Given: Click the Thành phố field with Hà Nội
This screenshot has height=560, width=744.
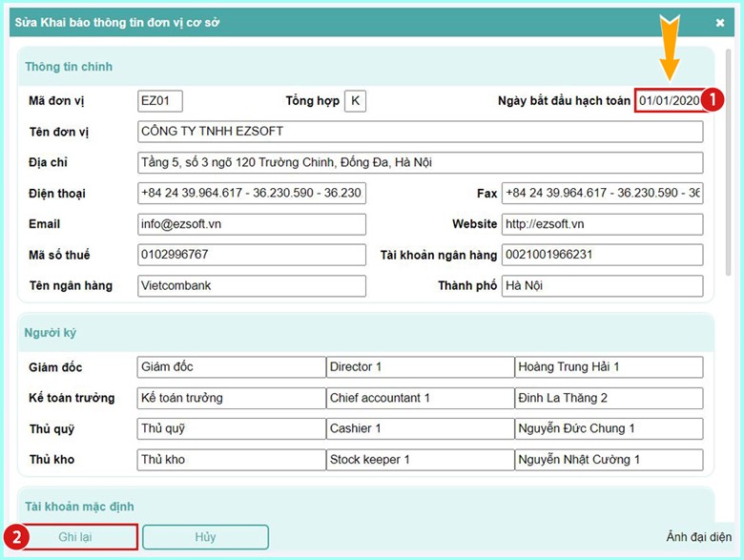Looking at the screenshot, I should (602, 285).
